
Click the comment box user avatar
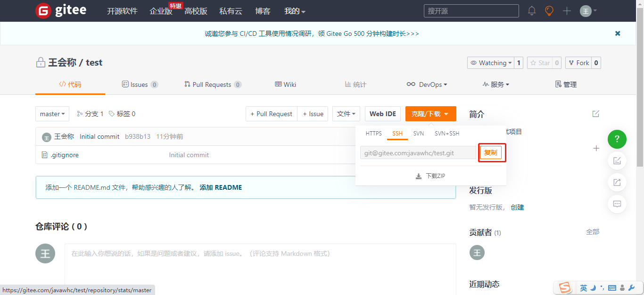pos(45,253)
